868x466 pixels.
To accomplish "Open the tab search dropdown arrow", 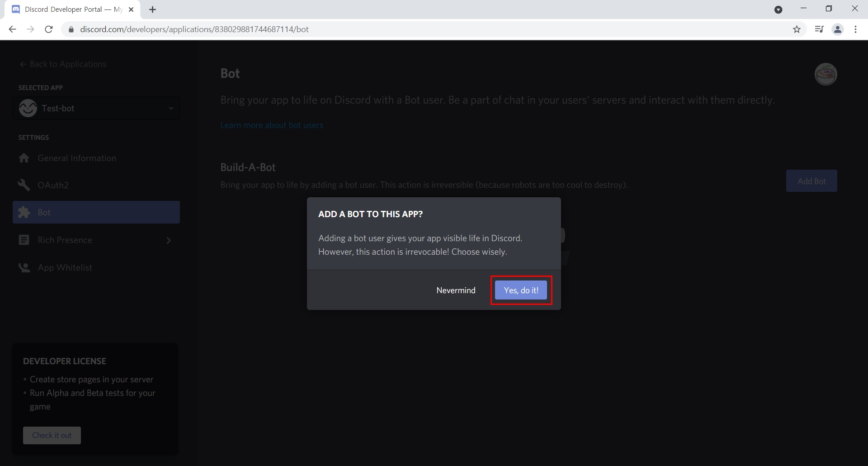I will click(x=778, y=10).
